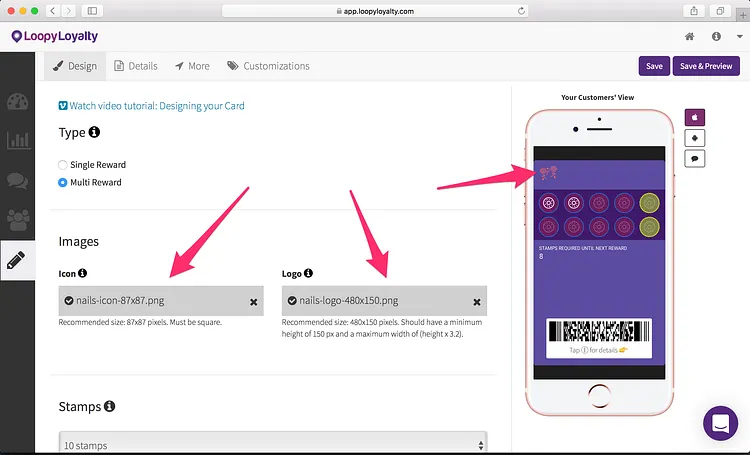
Task: Go forward in Safari browser
Action: 68,11
